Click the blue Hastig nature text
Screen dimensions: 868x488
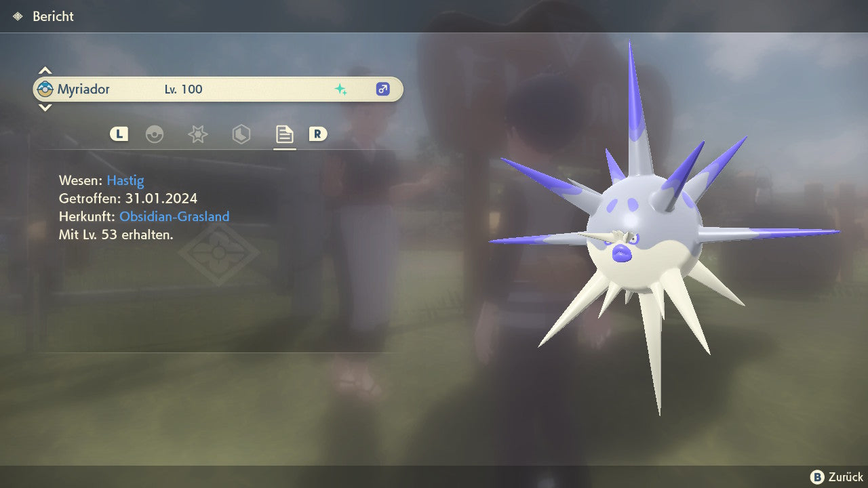tap(125, 180)
